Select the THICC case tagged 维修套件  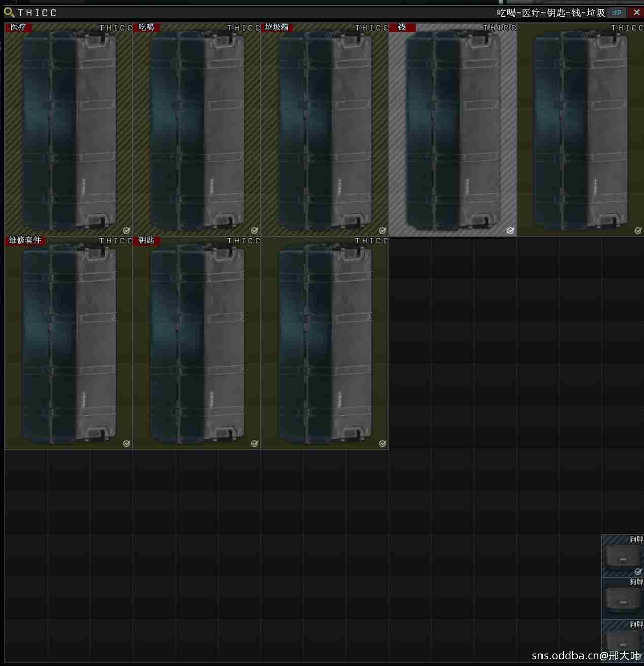tap(69, 343)
